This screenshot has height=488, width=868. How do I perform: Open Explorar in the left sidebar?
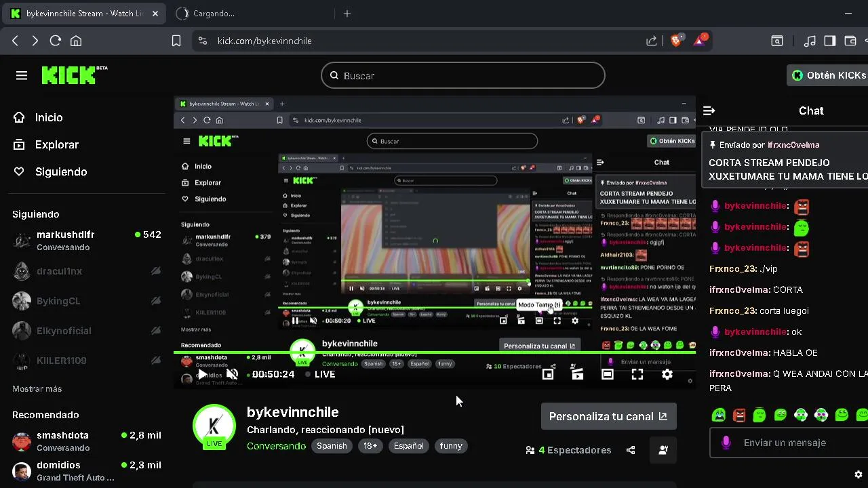47,144
